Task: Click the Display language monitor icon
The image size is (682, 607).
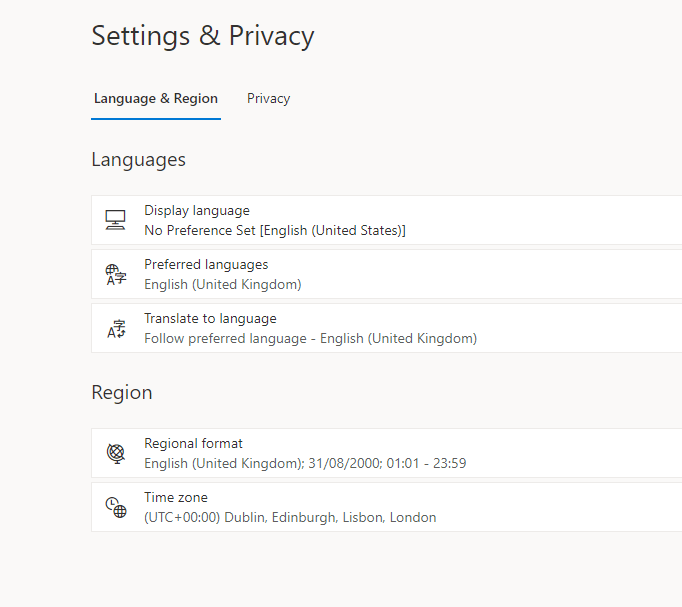Action: tap(115, 220)
